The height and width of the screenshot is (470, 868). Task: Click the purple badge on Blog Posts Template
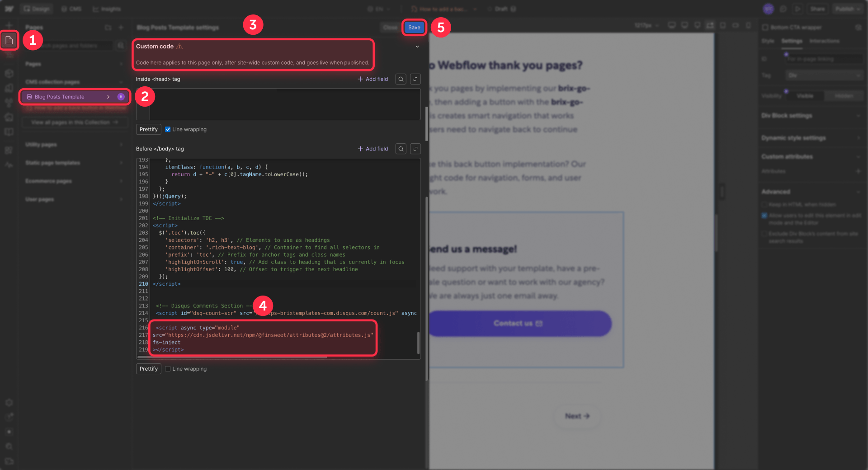121,97
